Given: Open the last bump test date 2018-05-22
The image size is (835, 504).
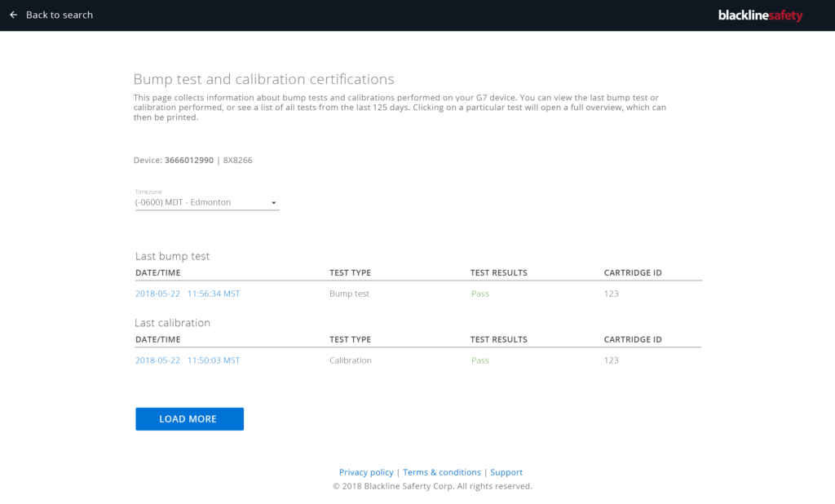Looking at the screenshot, I should click(x=157, y=294).
